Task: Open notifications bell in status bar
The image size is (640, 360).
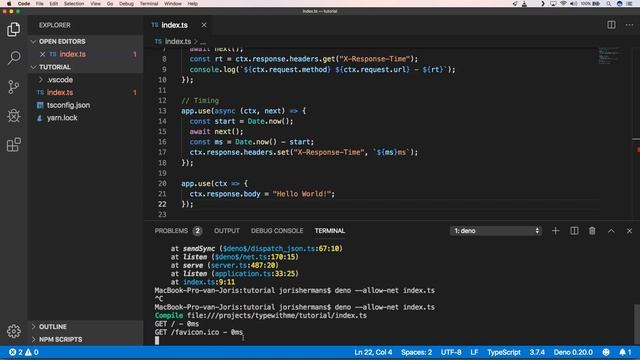Action: [x=624, y=352]
